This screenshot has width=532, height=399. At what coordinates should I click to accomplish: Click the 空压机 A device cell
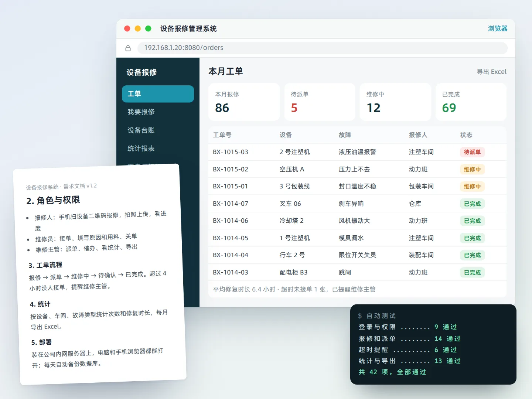click(292, 169)
